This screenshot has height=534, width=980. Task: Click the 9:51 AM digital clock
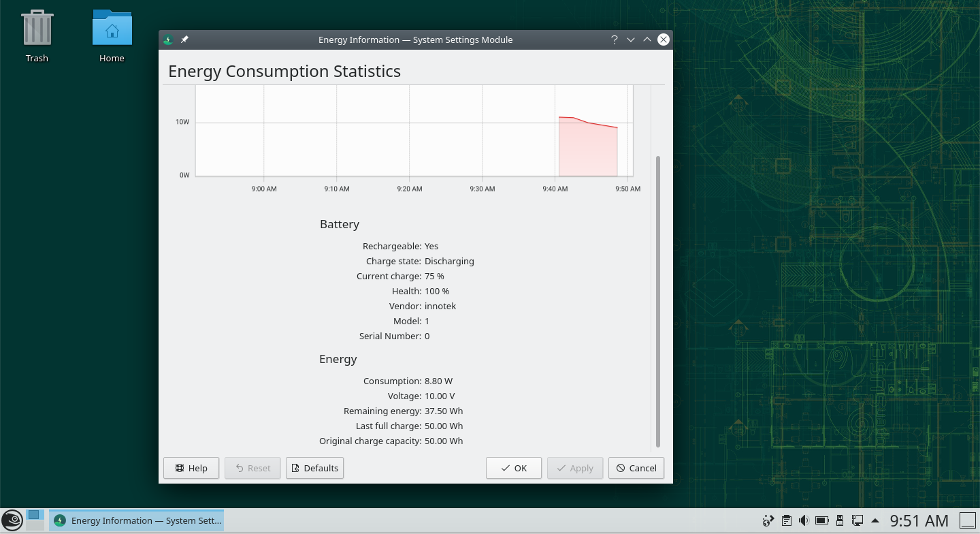coord(919,521)
